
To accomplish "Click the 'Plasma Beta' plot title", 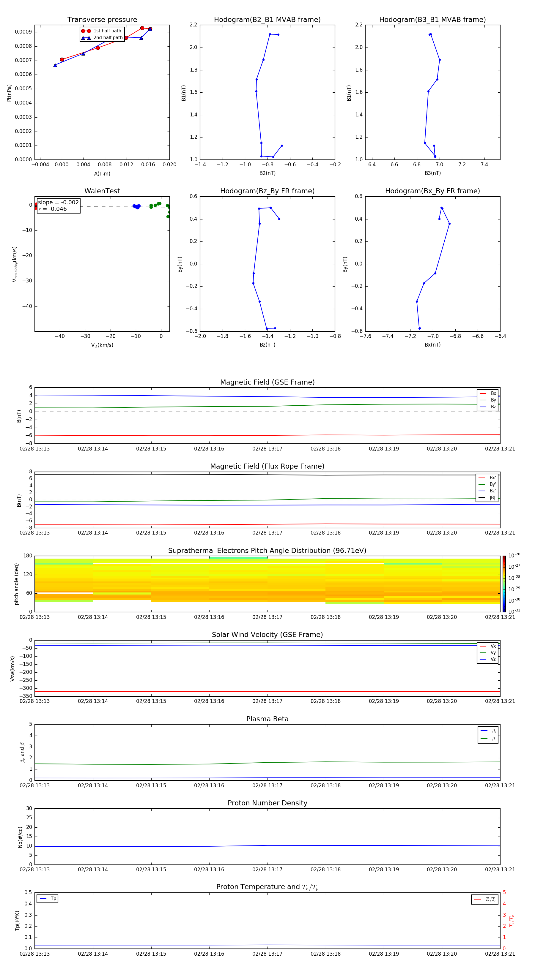I will 267,719.
